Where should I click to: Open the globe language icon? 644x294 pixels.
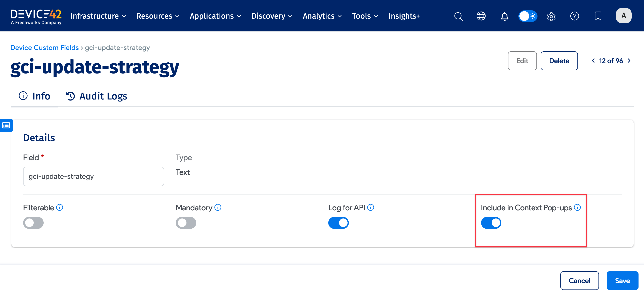point(481,16)
